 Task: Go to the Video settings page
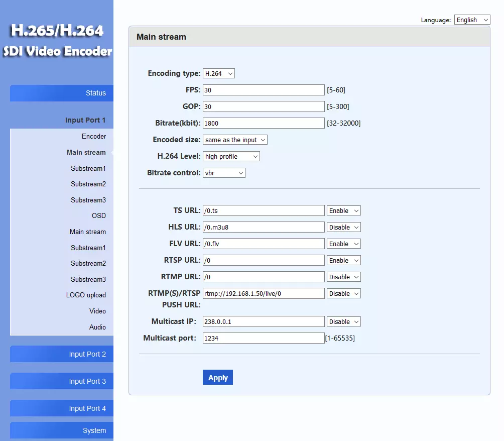97,311
